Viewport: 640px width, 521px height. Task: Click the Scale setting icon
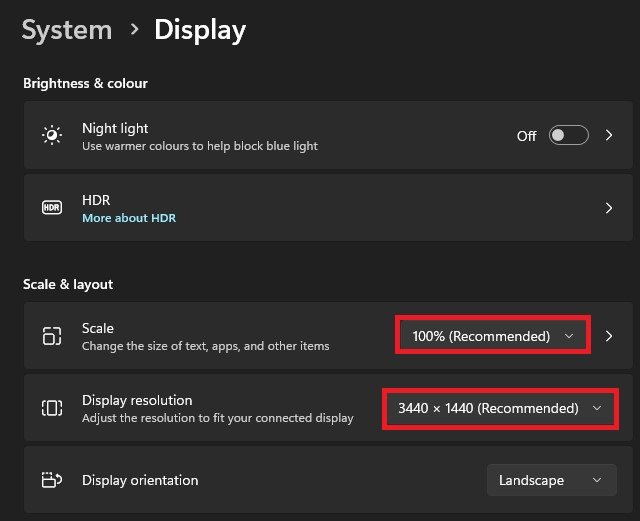pyautogui.click(x=51, y=336)
